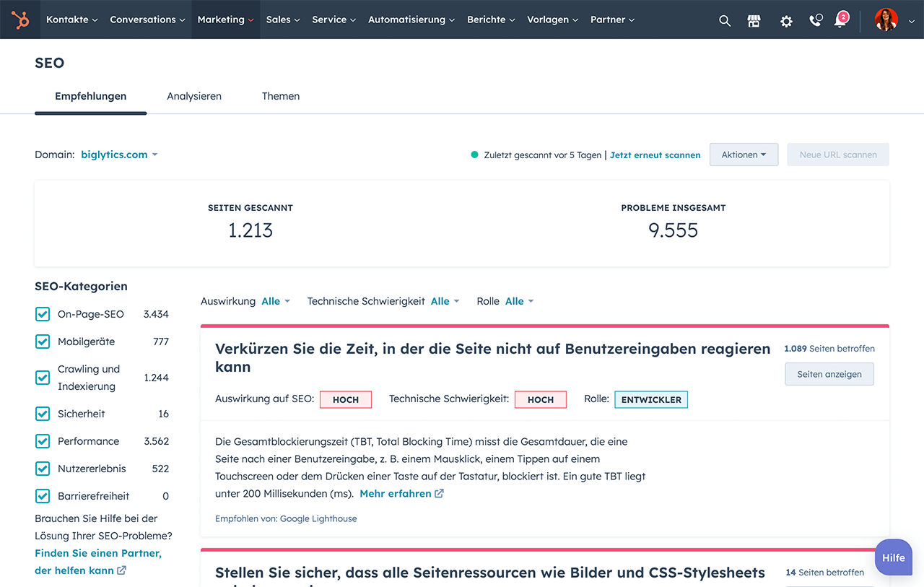Click Jetzt erneut scannen
The height and width of the screenshot is (587, 924).
click(x=655, y=155)
